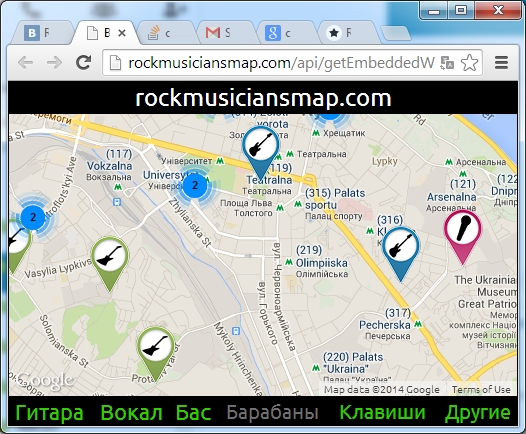Open the Chrome hamburger menu
526x434 pixels.
[x=501, y=62]
